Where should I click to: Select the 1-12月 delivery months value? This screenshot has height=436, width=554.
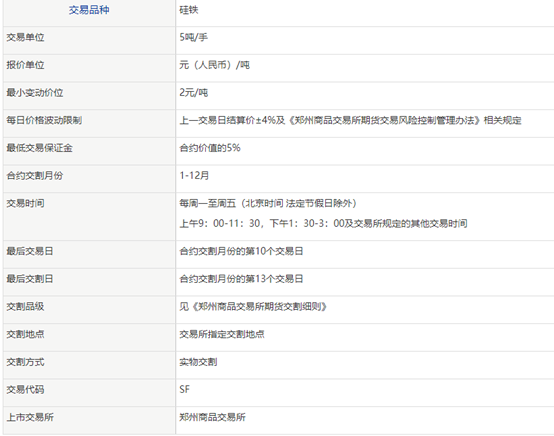pos(194,175)
